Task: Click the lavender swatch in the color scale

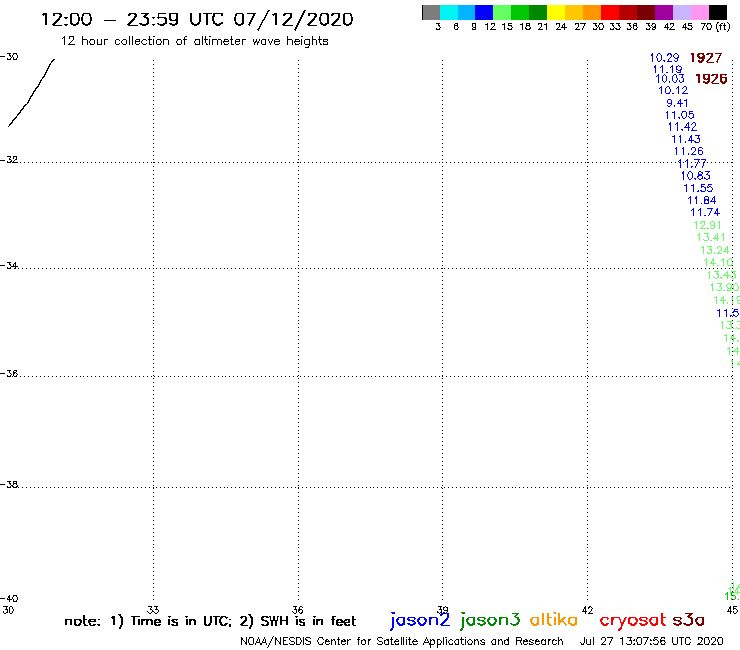Action: tap(681, 12)
